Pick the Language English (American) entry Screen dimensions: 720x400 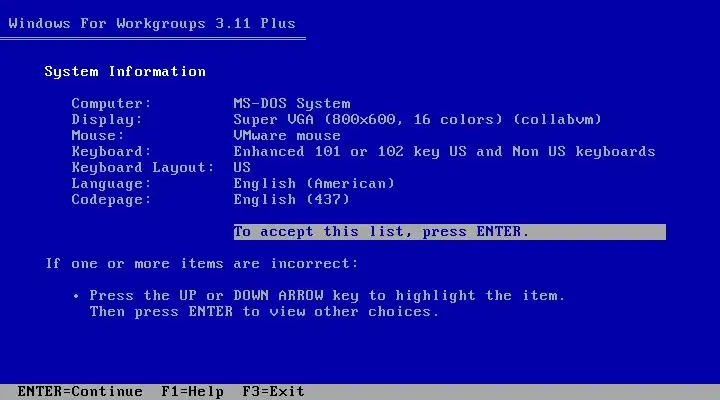tap(314, 184)
